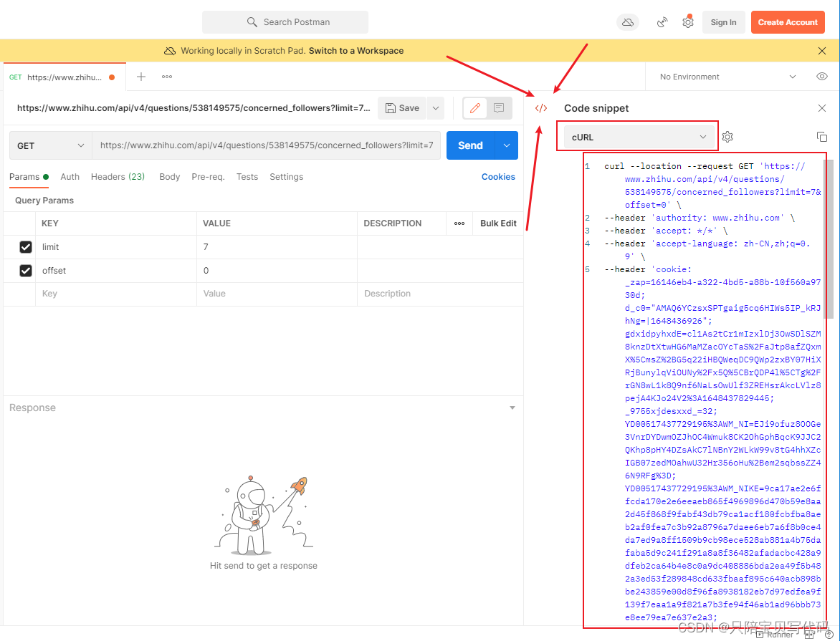Viewport: 840px width, 641px height.
Task: Open the environment quick look eye icon
Action: 822,77
